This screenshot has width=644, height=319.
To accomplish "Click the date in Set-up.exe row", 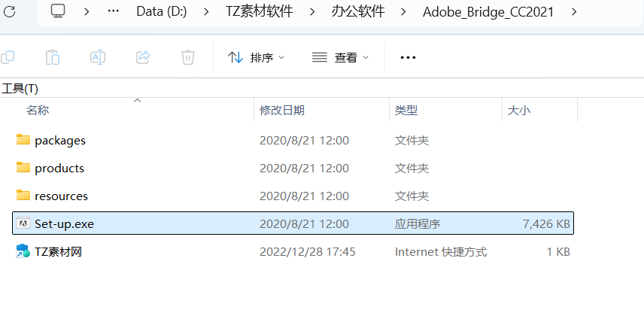I will click(x=304, y=223).
